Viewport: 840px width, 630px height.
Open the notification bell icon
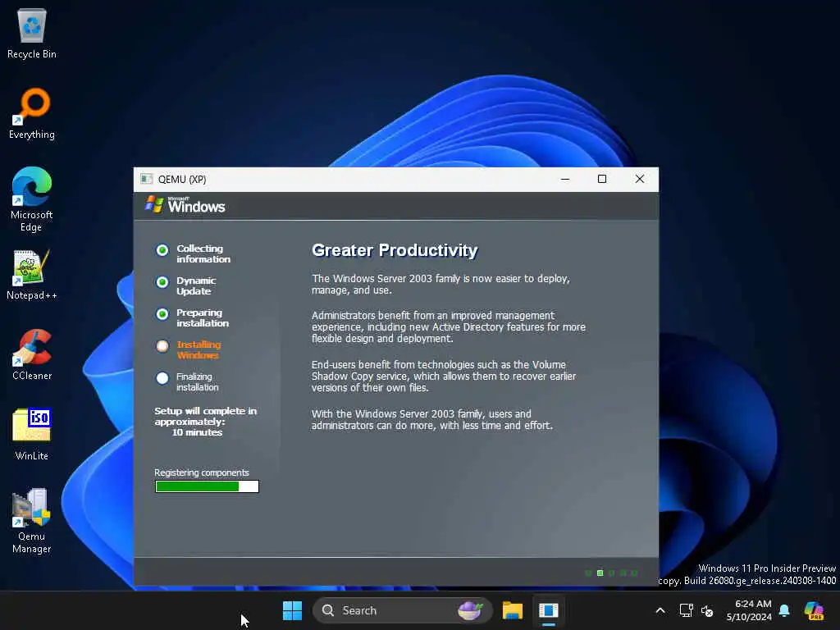click(784, 610)
